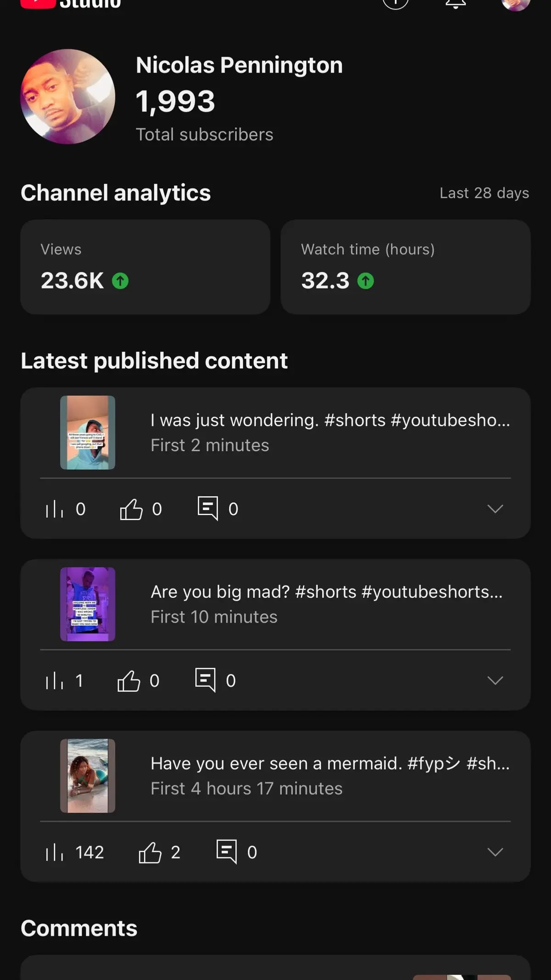Tap views bar chart icon on mermaid video
The image size is (551, 980).
click(54, 852)
